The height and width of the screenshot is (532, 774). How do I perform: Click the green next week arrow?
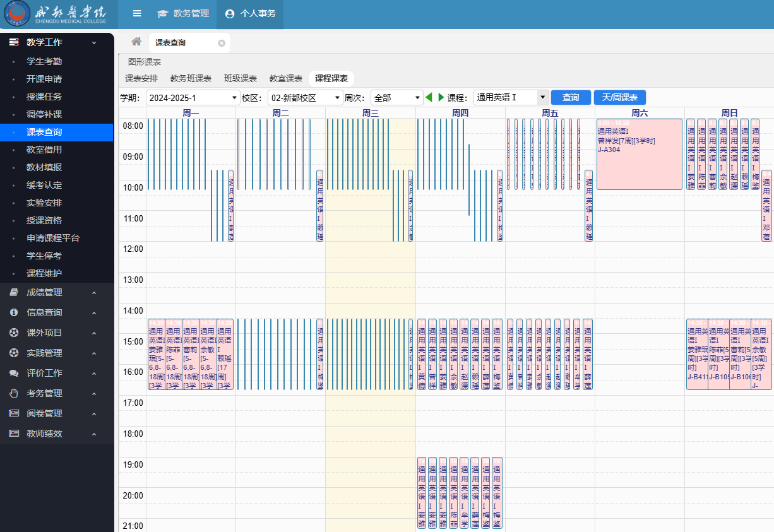441,97
